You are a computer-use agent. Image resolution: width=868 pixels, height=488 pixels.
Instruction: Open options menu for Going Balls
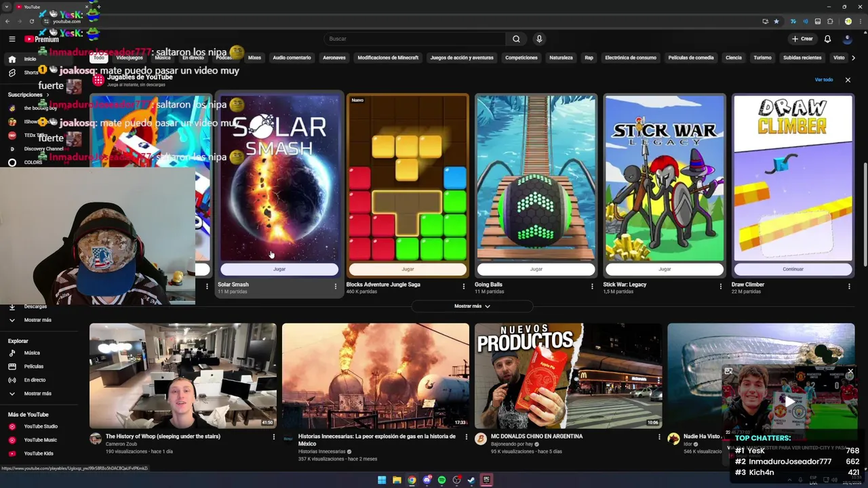coord(592,286)
